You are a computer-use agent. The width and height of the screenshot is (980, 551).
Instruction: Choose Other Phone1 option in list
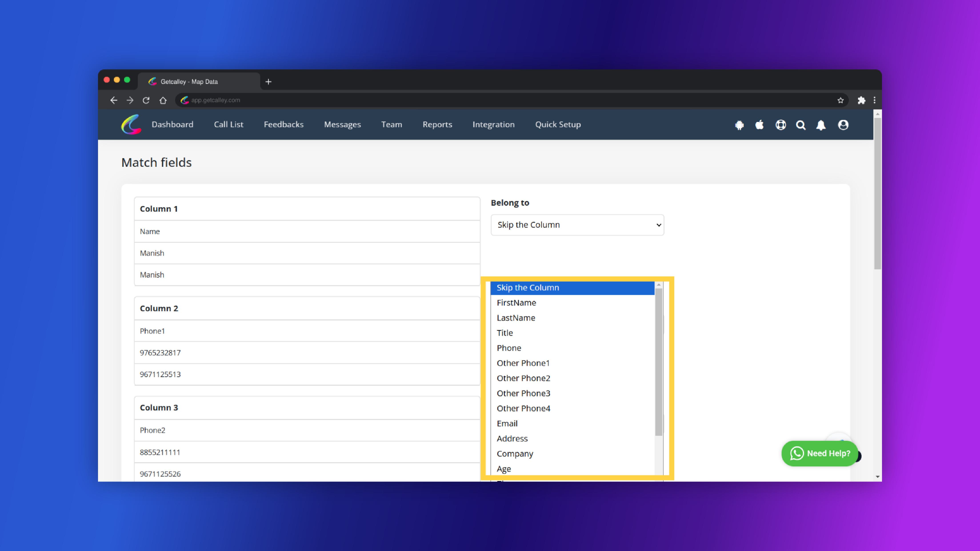pos(523,363)
